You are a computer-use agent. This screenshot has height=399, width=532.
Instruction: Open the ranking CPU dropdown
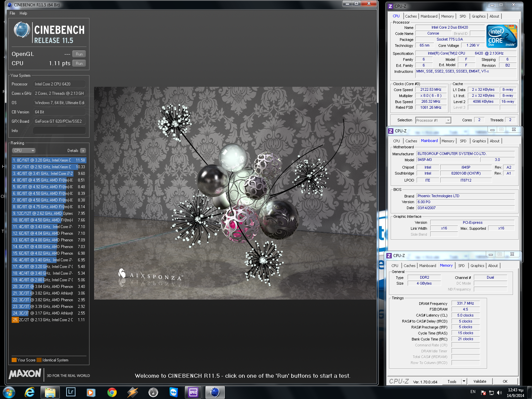click(x=24, y=151)
